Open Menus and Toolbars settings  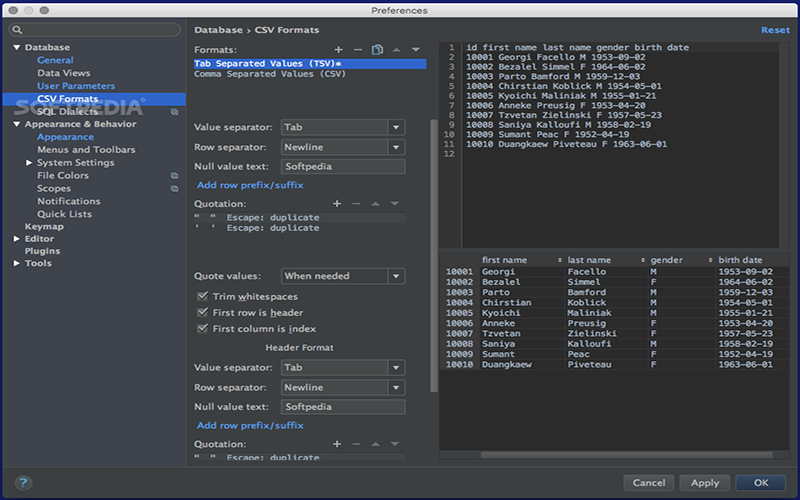tap(86, 149)
